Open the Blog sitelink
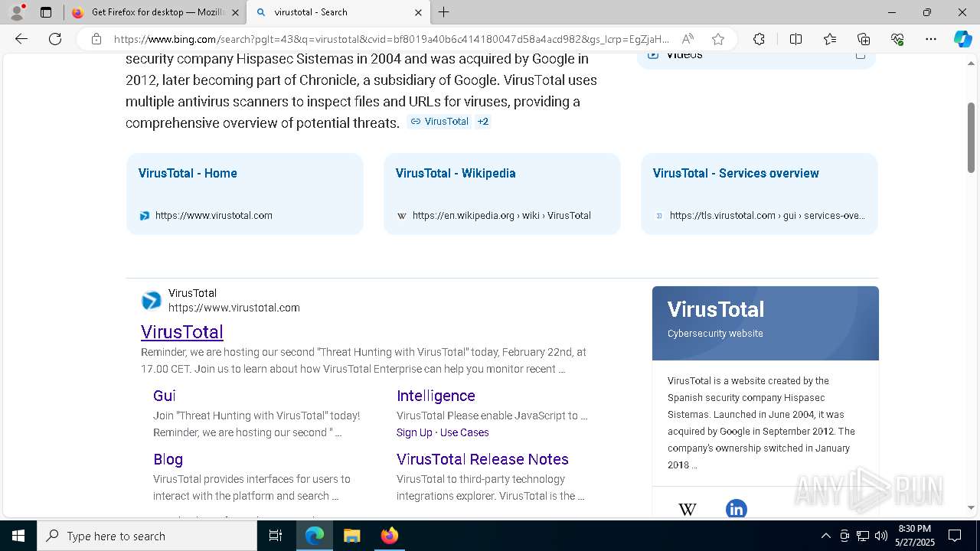 pyautogui.click(x=168, y=459)
